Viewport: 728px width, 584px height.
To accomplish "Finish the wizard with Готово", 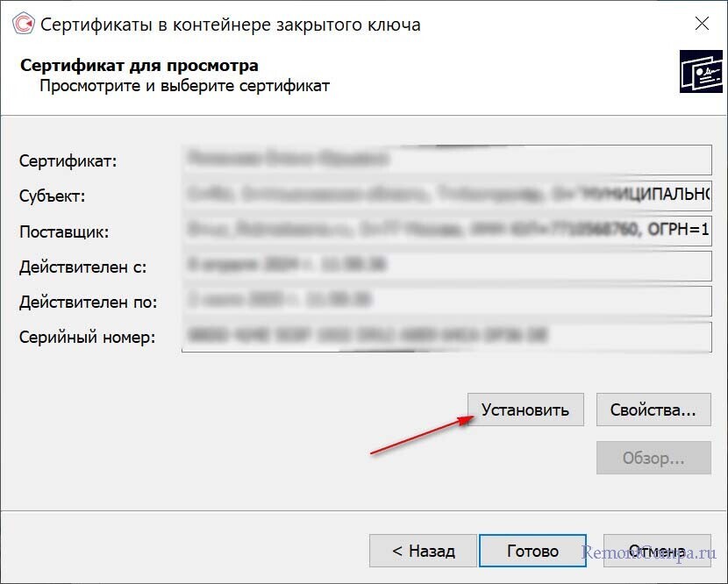I will tap(532, 552).
